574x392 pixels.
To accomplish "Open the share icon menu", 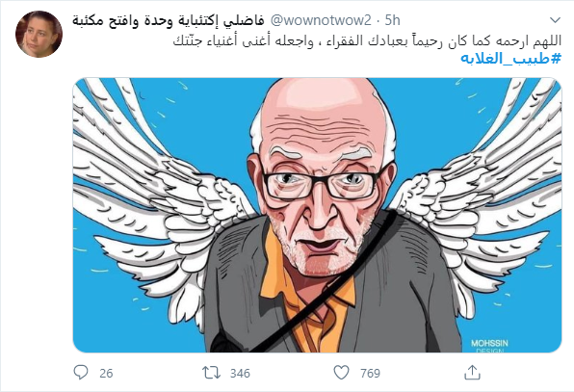I will (x=472, y=372).
